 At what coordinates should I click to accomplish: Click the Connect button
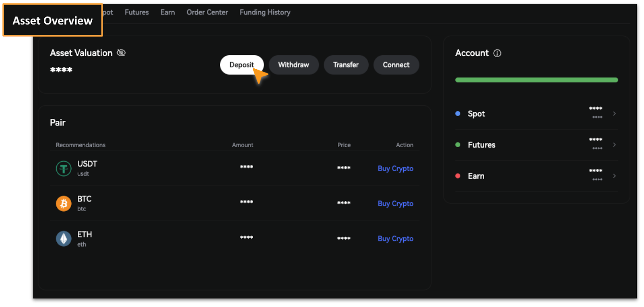[x=396, y=65]
